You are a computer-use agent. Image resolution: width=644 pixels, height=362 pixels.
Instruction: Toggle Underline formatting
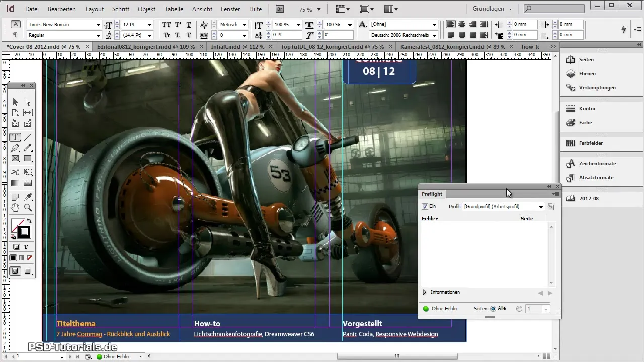188,25
